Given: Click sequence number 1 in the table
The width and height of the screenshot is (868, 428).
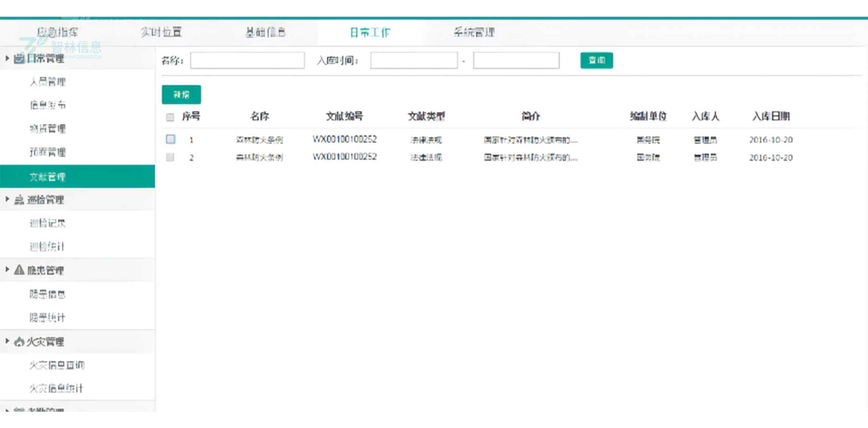Looking at the screenshot, I should click(x=191, y=140).
